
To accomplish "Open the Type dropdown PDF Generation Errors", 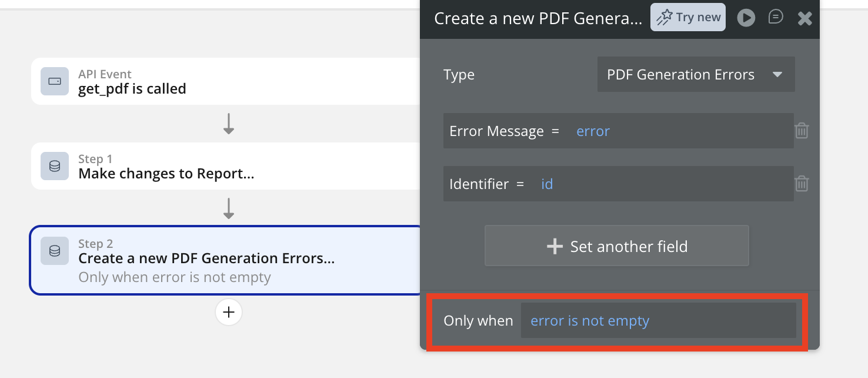I will pos(696,74).
